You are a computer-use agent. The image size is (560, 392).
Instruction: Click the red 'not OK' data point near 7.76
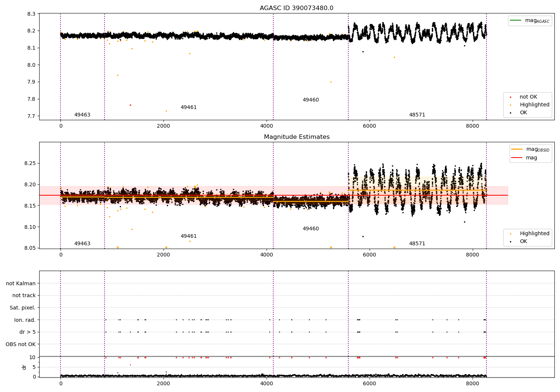[x=130, y=105]
